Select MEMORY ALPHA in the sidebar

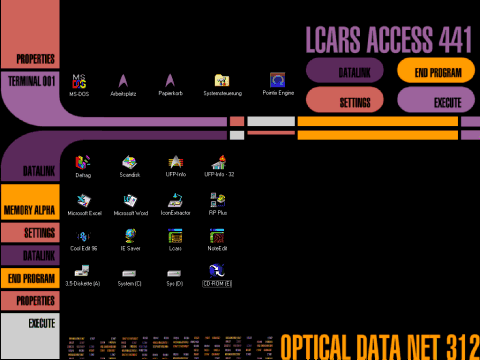point(30,202)
